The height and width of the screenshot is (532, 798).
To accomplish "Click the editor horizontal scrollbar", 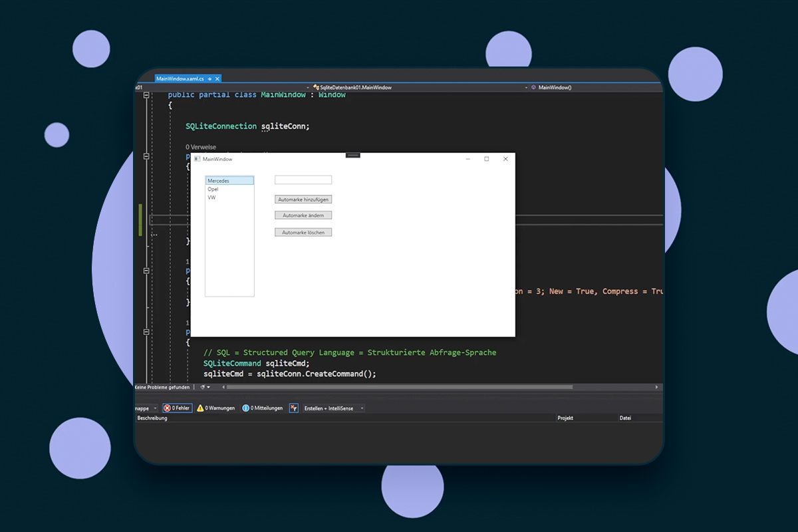I will pos(399,387).
